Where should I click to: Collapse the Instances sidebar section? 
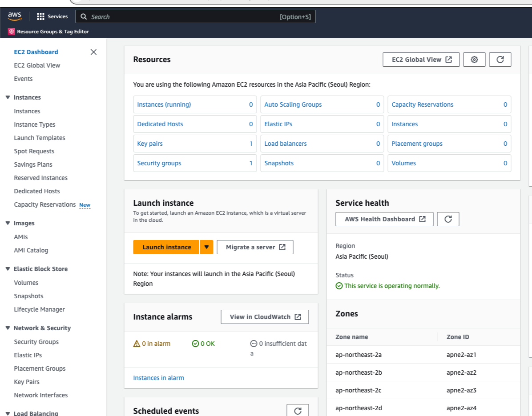point(8,97)
